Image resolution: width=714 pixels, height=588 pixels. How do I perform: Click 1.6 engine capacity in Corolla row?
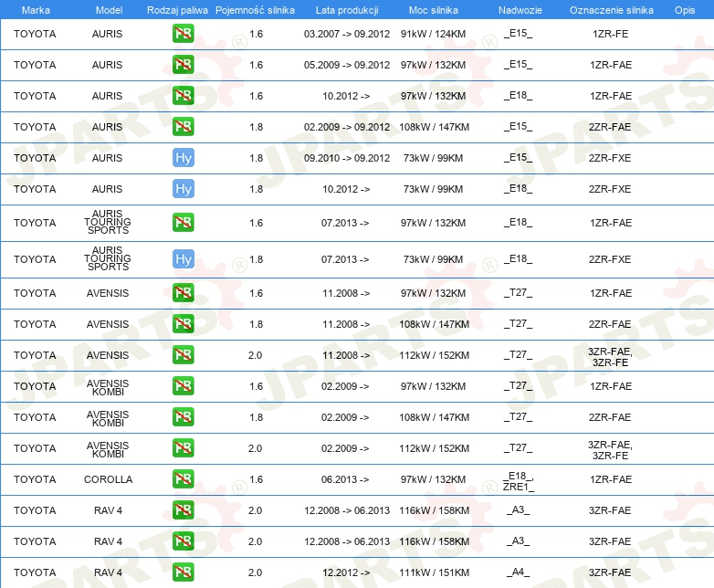pyautogui.click(x=256, y=479)
